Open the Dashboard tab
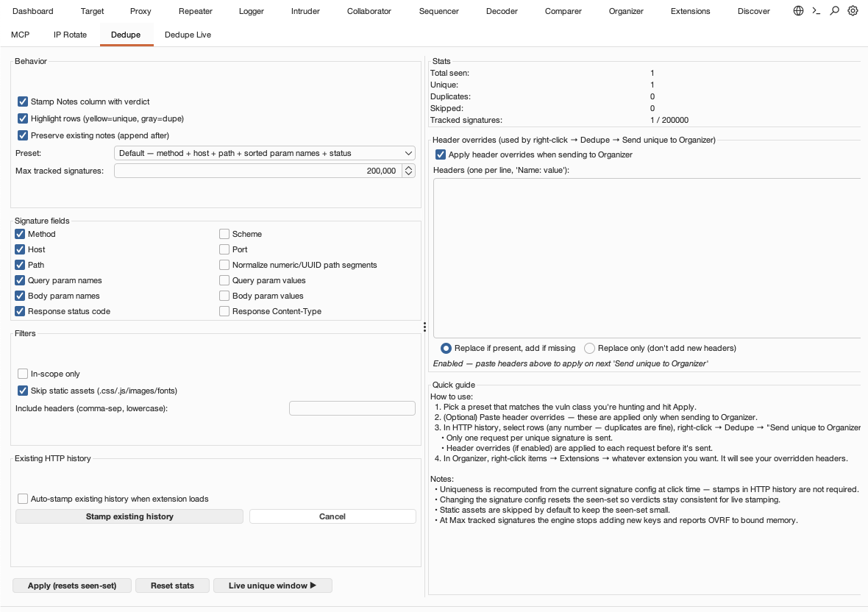This screenshot has height=612, width=868. tap(32, 11)
